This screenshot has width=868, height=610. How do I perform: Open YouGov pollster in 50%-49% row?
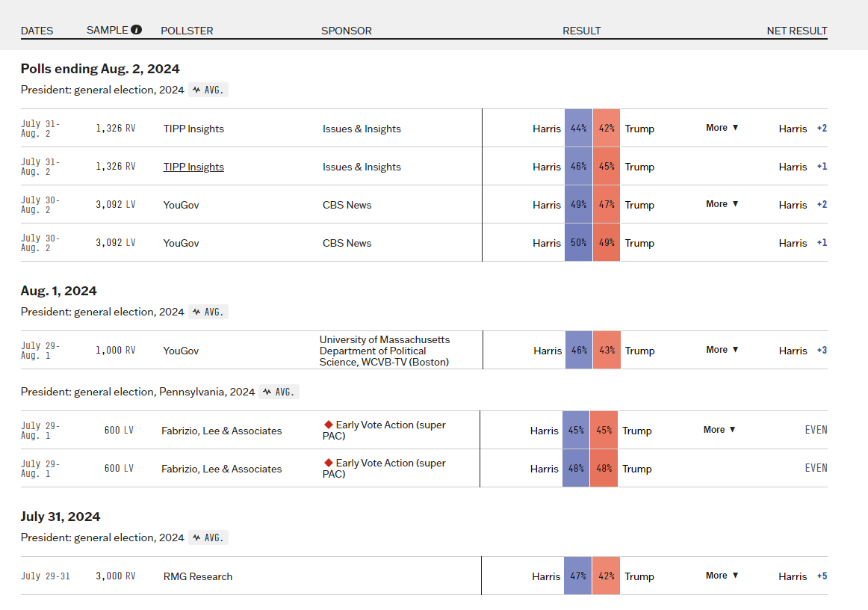[181, 243]
